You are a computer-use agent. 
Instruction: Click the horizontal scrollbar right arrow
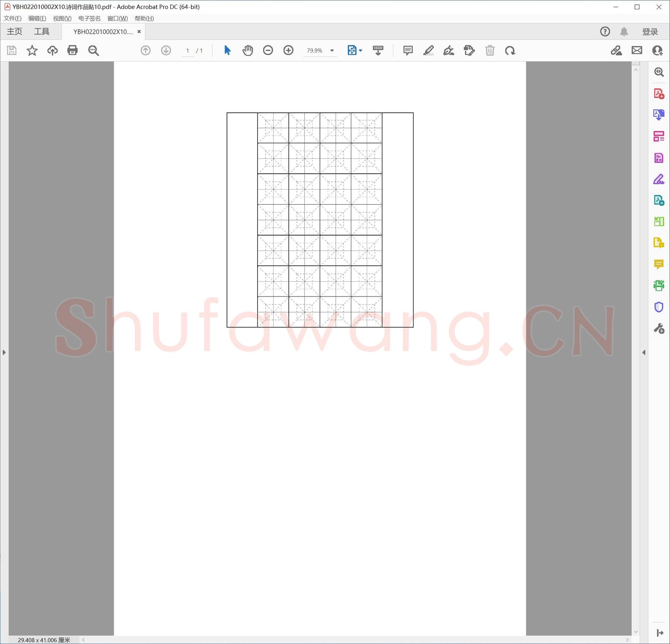(x=628, y=640)
